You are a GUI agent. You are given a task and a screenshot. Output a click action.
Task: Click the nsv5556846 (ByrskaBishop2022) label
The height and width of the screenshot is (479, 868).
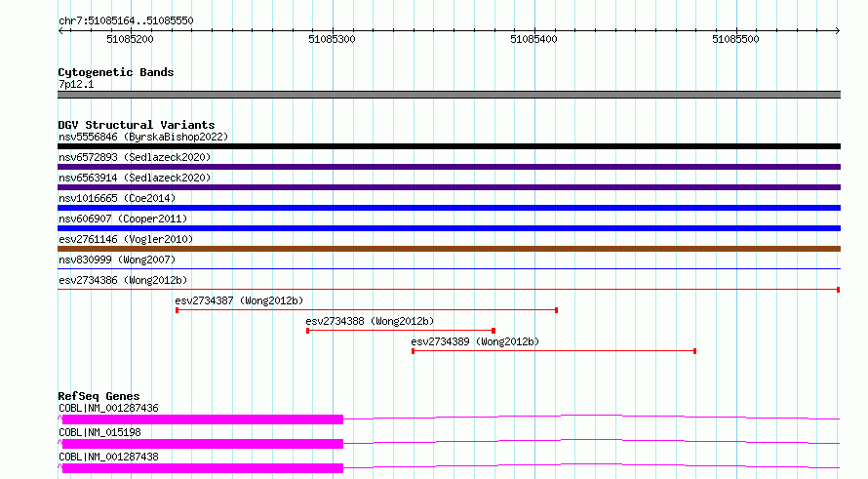pyautogui.click(x=143, y=137)
